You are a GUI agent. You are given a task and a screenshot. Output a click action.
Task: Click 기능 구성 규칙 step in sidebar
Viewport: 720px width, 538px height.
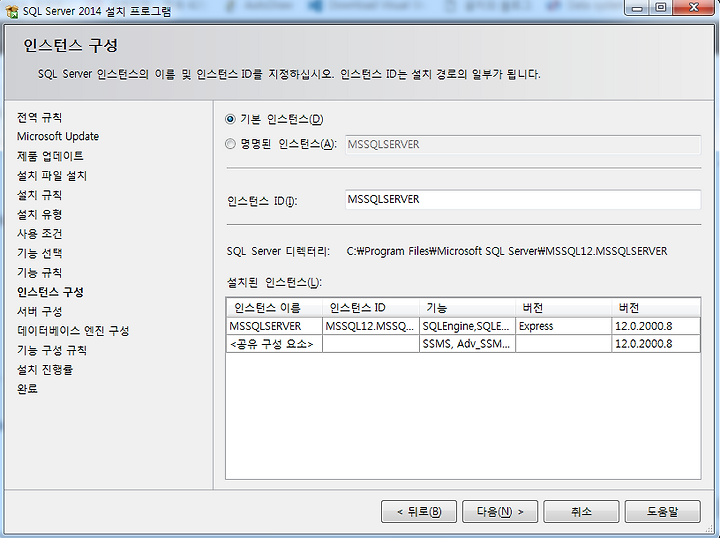52,350
